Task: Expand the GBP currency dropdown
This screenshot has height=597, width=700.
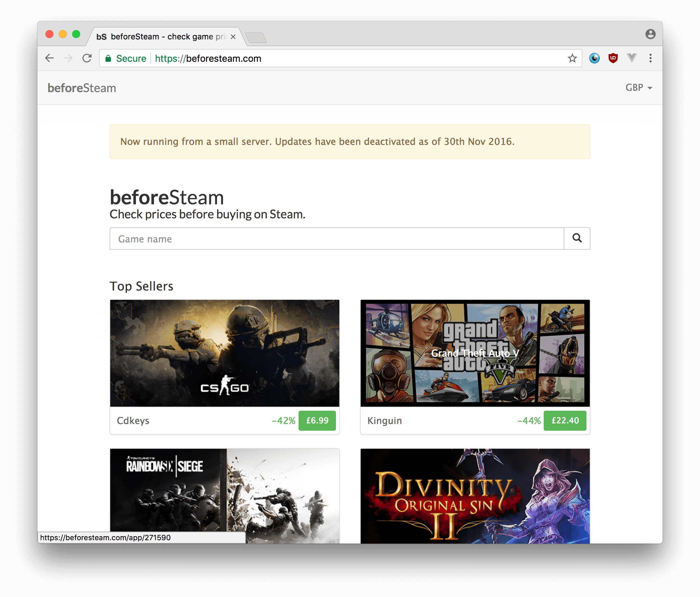Action: pyautogui.click(x=639, y=88)
